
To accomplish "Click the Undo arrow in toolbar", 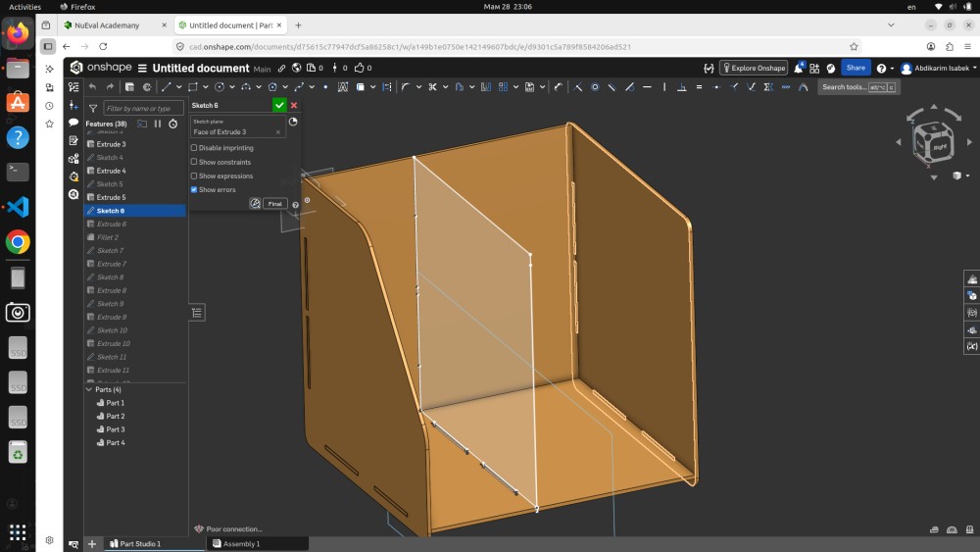I will tap(92, 87).
